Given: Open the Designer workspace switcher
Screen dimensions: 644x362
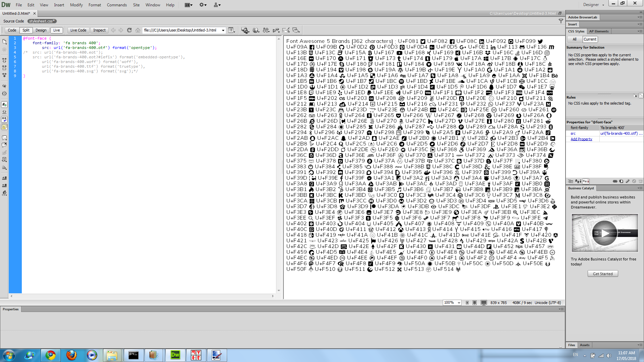Looking at the screenshot, I should pos(593,5).
